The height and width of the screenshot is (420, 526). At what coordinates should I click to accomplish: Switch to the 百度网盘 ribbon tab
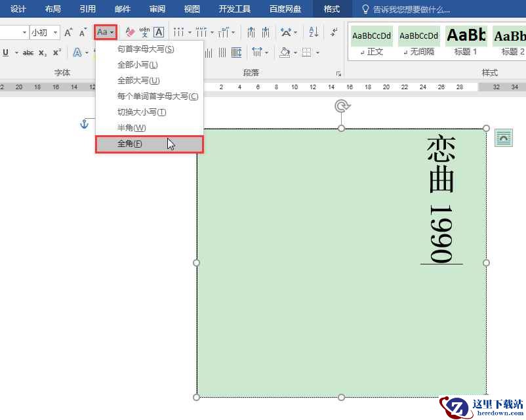pos(285,9)
